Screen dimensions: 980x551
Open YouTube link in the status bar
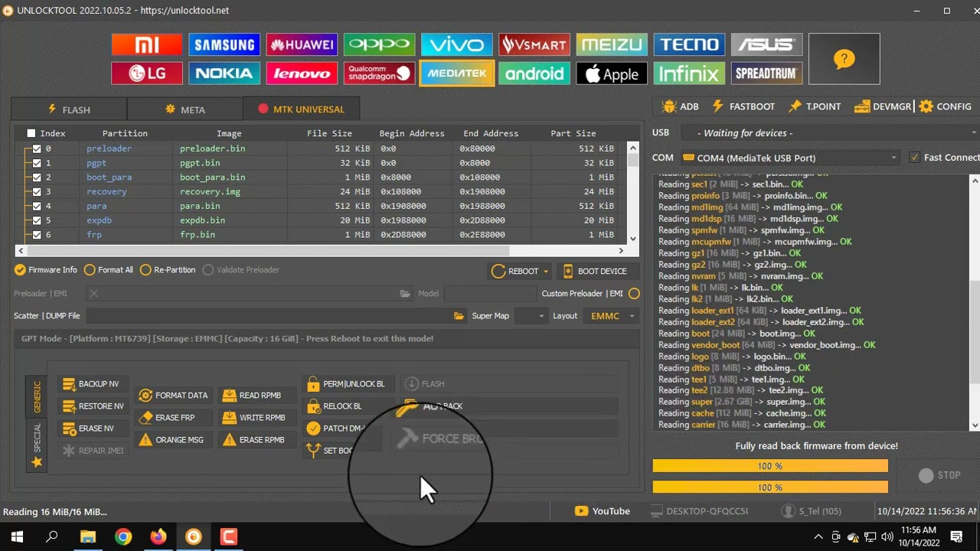click(x=602, y=511)
